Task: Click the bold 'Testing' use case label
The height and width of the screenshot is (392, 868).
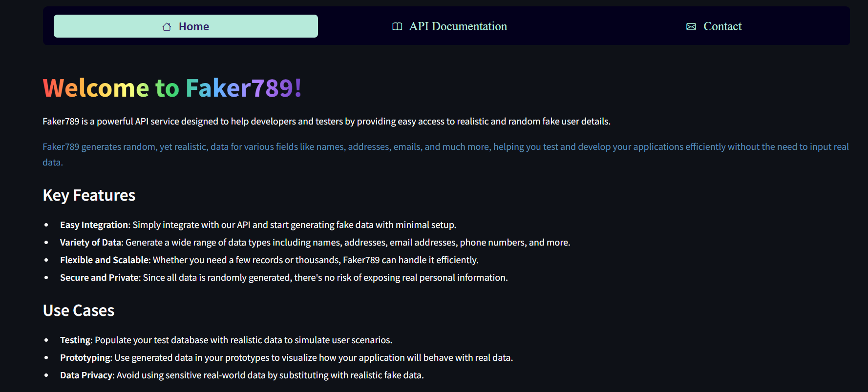Action: click(x=76, y=340)
